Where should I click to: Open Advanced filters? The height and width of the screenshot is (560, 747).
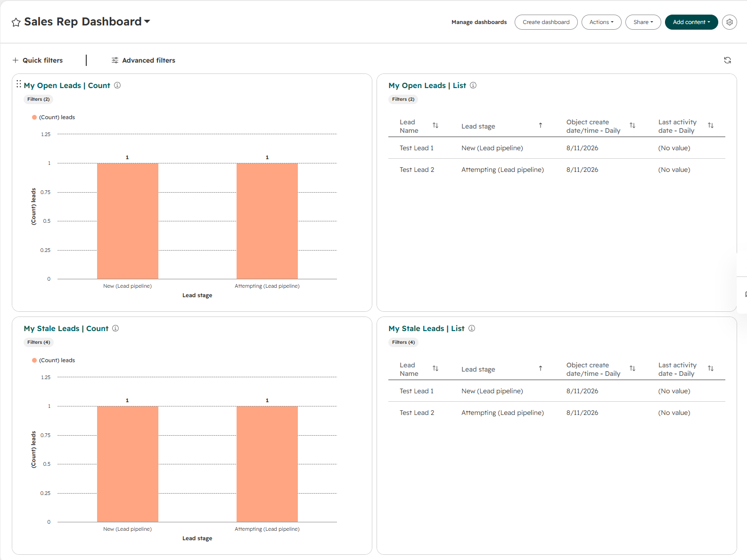(143, 60)
